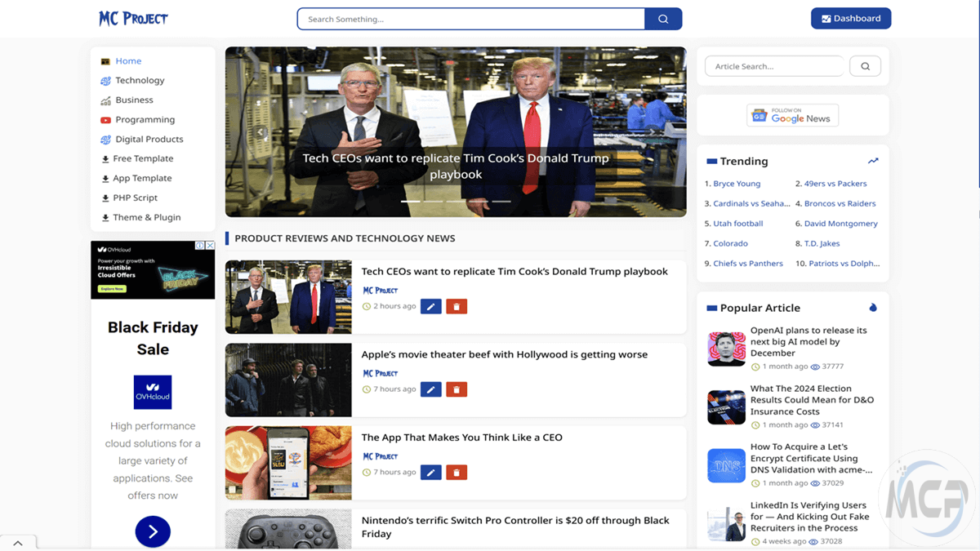The width and height of the screenshot is (980, 551).
Task: Click the blue search magnifier button in header
Action: coord(663,19)
